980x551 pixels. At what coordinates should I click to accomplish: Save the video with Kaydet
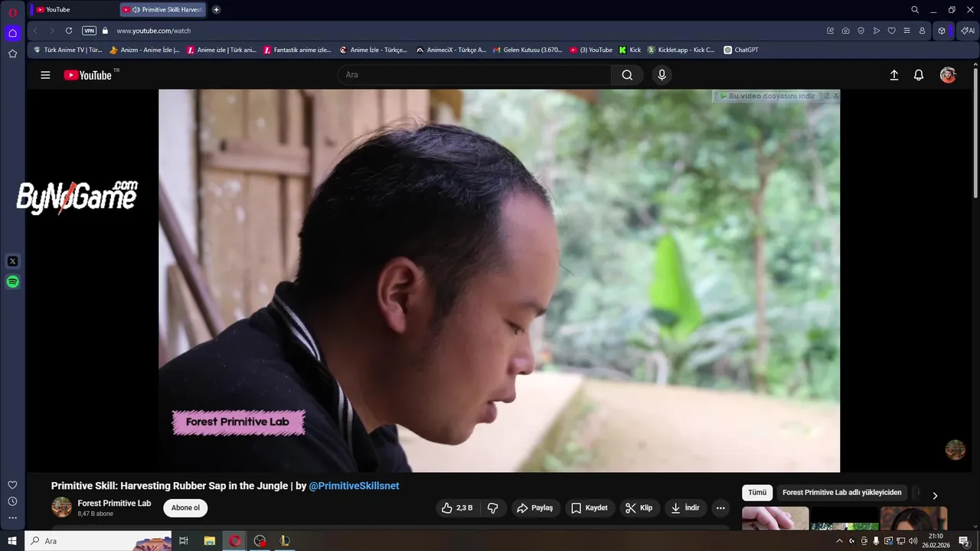tap(589, 508)
